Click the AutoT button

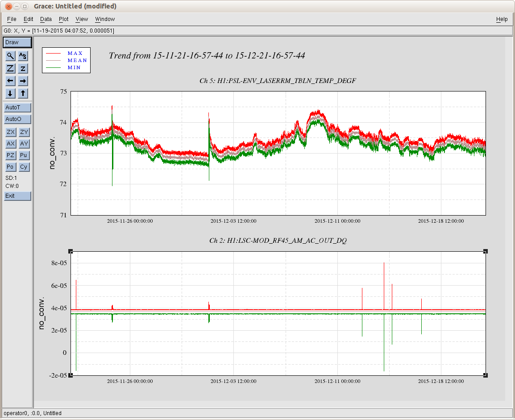[17, 108]
